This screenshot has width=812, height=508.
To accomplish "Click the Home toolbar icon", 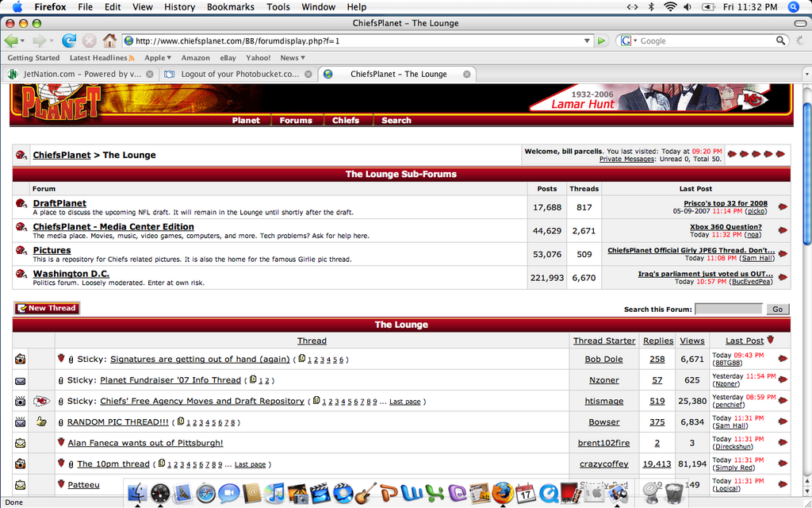I will 109,40.
